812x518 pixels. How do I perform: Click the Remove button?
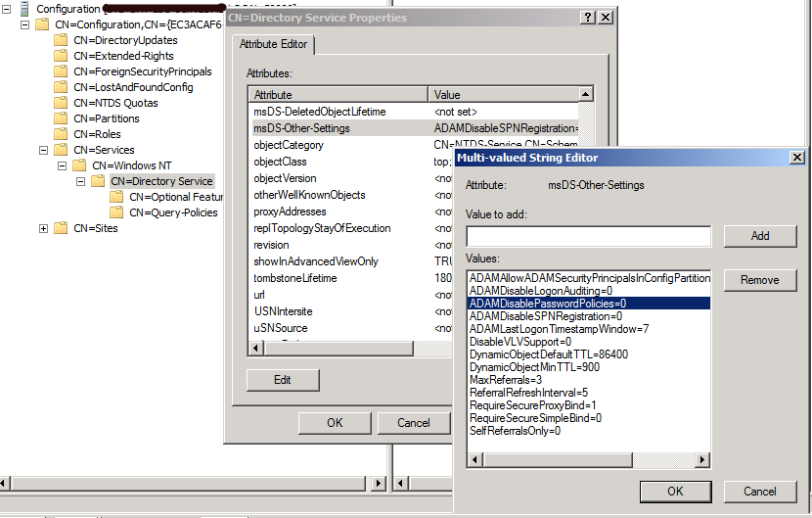pos(759,280)
